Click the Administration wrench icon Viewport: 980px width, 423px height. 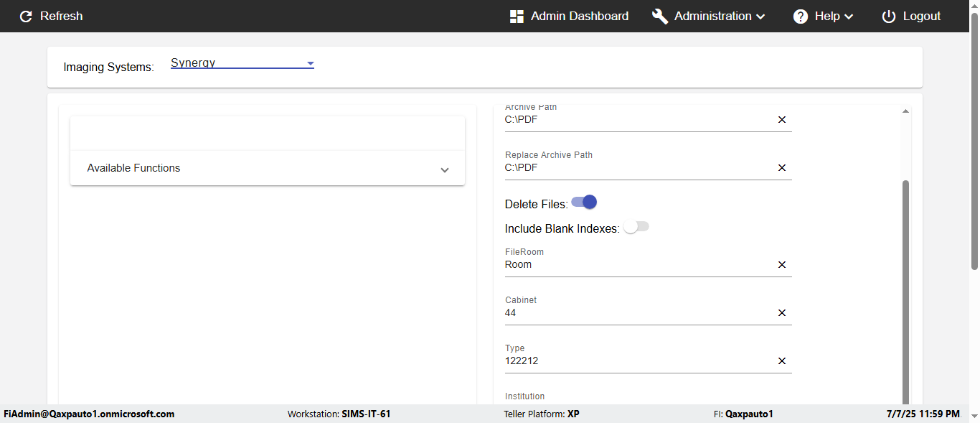pyautogui.click(x=659, y=17)
